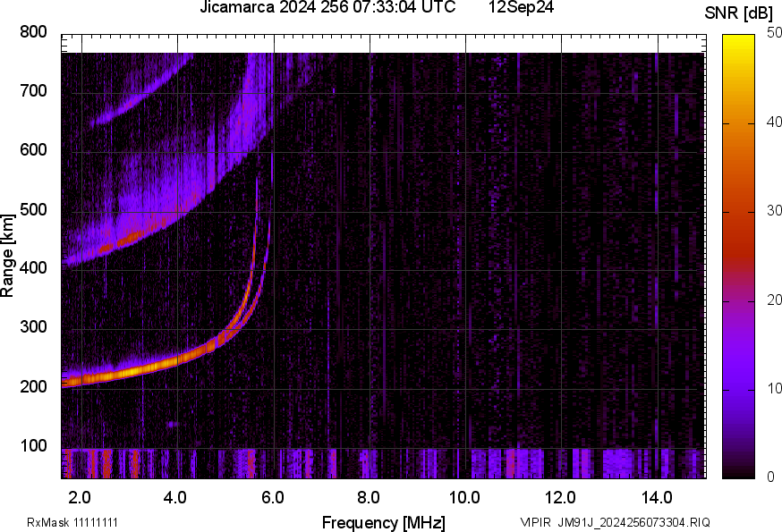782x532 pixels.
Task: Click the Frequency [MHz] axis label
Action: coord(383,522)
